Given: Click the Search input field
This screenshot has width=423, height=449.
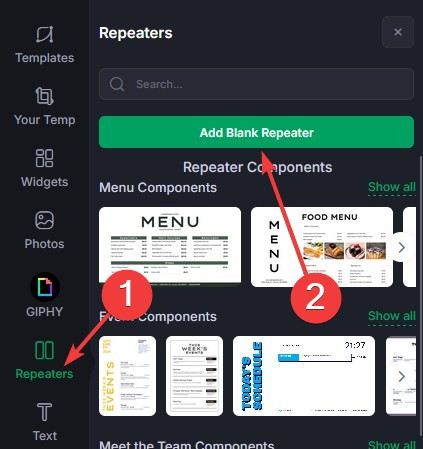Looking at the screenshot, I should click(256, 84).
